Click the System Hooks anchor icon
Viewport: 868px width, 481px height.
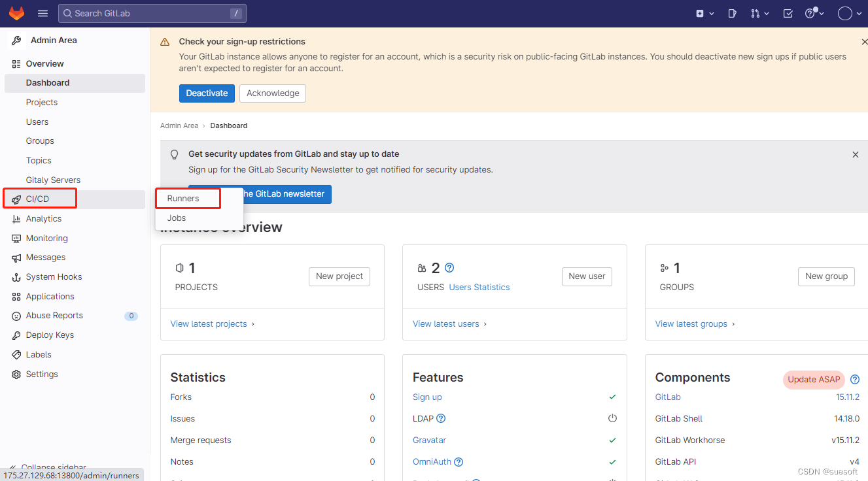[16, 277]
